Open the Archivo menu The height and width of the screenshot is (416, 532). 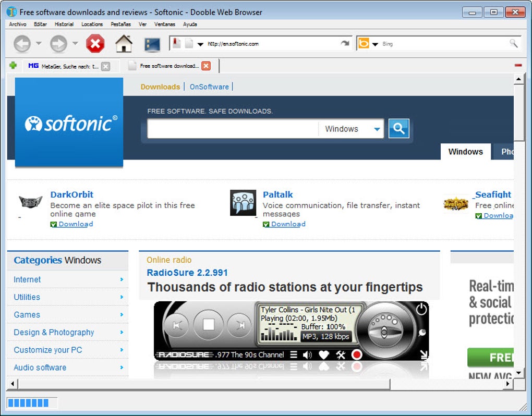[18, 24]
